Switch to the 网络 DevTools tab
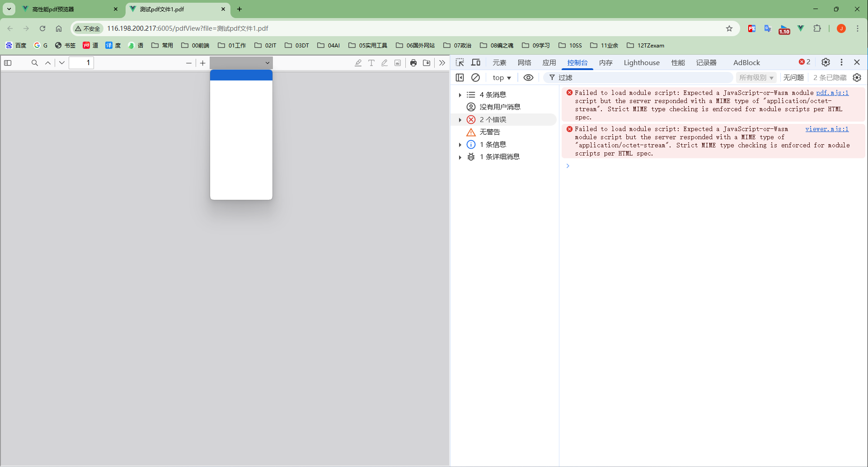The height and width of the screenshot is (467, 868). click(525, 62)
